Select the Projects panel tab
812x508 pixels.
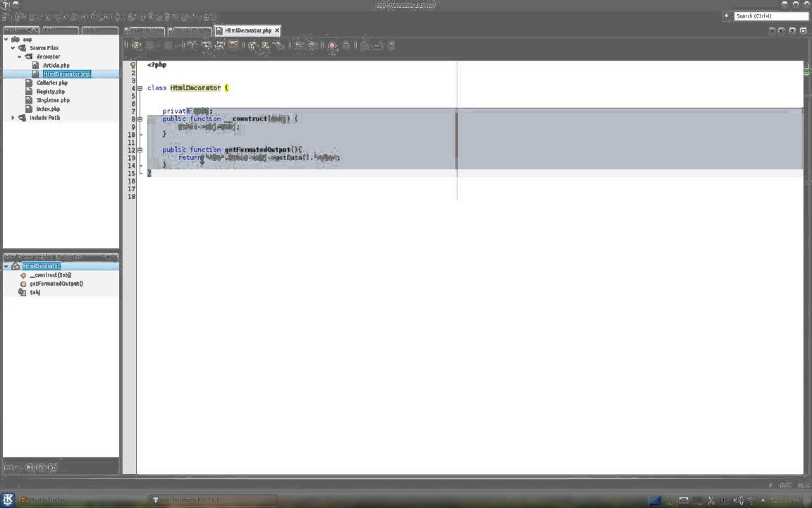(x=20, y=30)
